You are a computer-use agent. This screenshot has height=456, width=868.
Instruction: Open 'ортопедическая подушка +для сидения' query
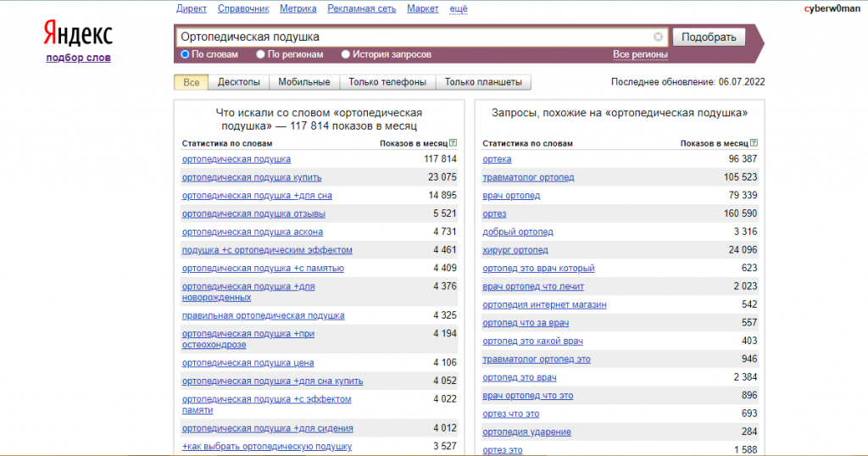[267, 428]
